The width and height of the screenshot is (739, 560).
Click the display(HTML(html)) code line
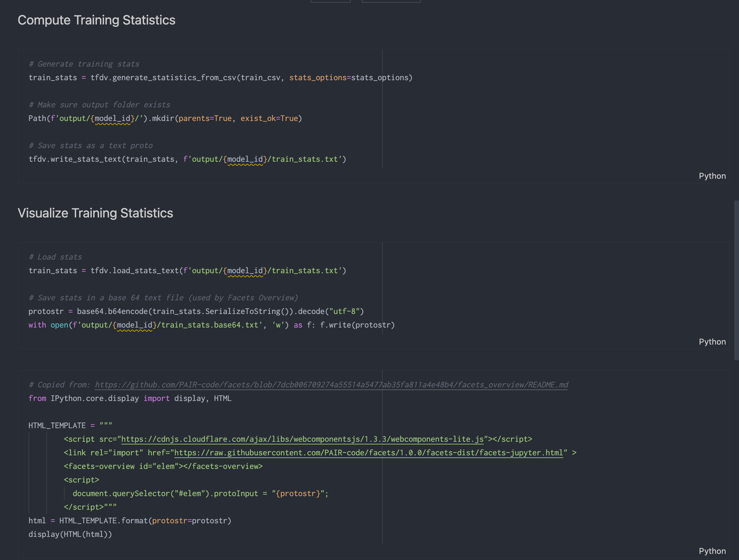click(x=70, y=534)
